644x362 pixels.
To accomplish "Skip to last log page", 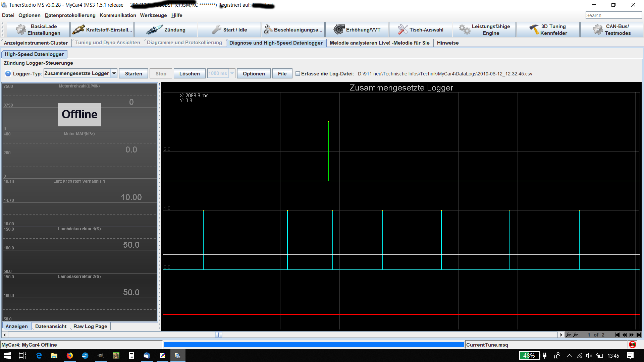I will (x=639, y=335).
